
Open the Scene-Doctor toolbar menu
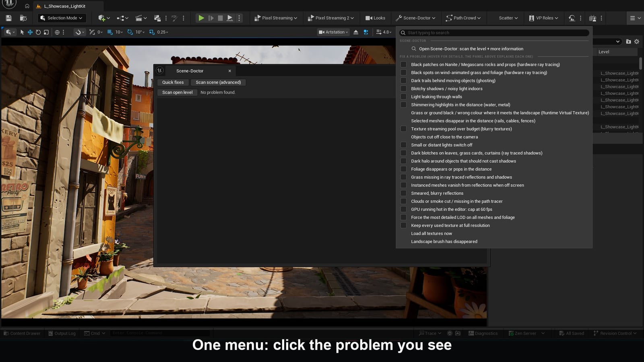point(416,18)
